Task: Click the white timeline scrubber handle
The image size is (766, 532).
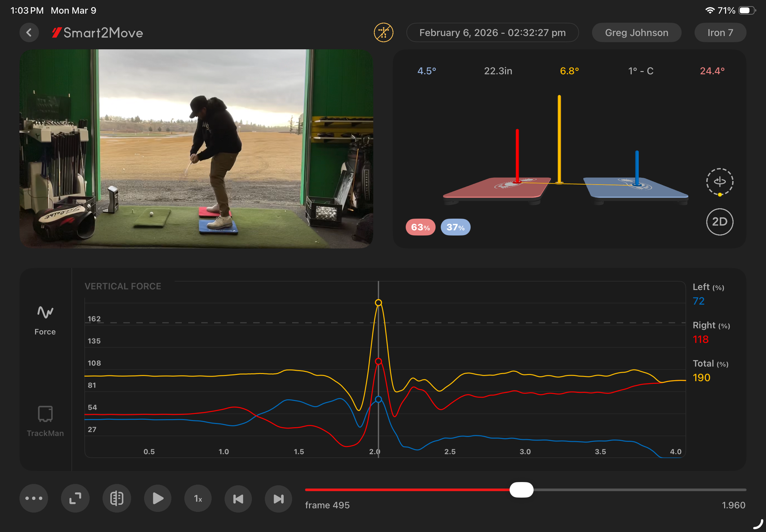Action: coord(521,490)
